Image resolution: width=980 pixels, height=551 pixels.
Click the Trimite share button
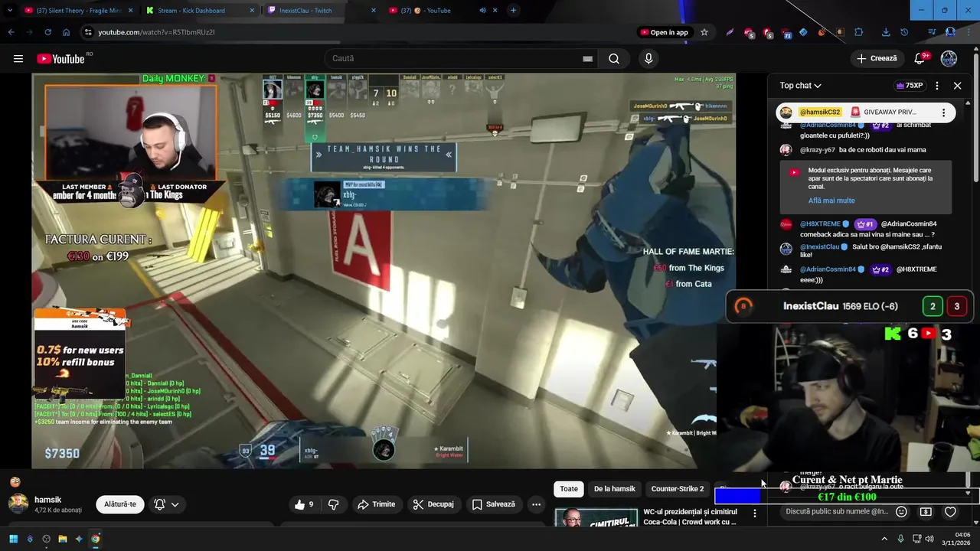coord(376,504)
